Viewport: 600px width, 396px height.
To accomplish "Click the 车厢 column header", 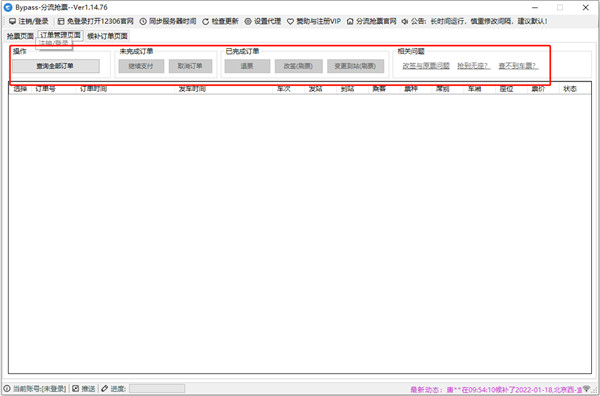I will tap(480, 89).
